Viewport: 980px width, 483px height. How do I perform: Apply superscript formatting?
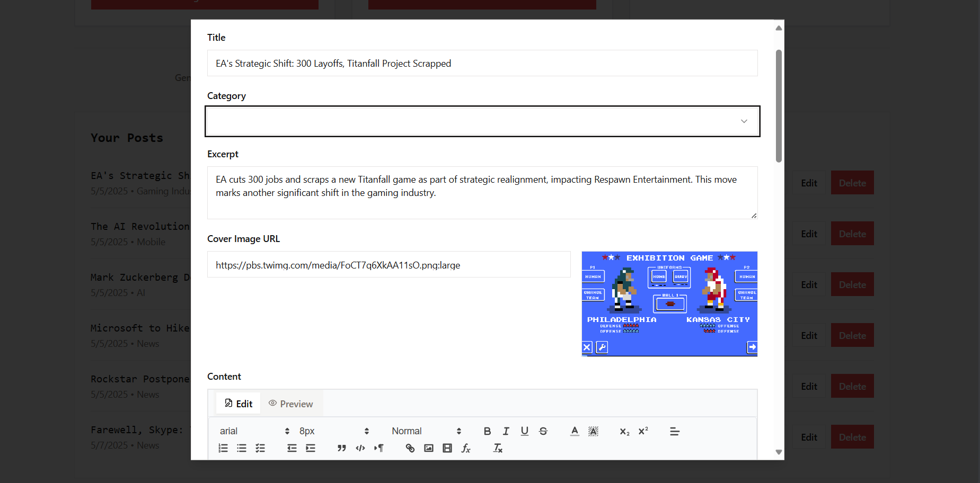click(643, 431)
